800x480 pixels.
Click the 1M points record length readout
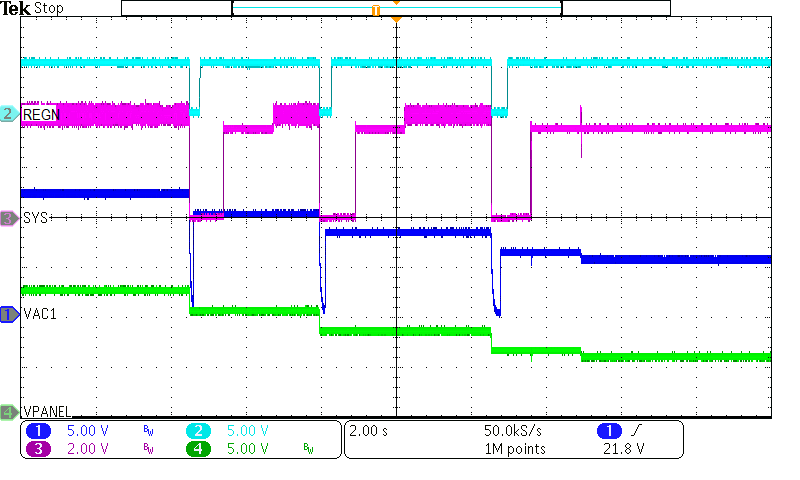(x=514, y=449)
